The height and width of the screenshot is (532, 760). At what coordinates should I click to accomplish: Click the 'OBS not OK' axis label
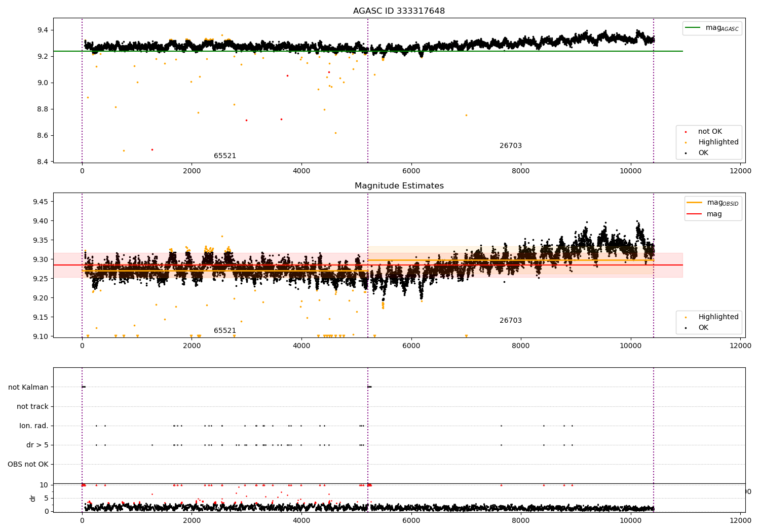[28, 464]
